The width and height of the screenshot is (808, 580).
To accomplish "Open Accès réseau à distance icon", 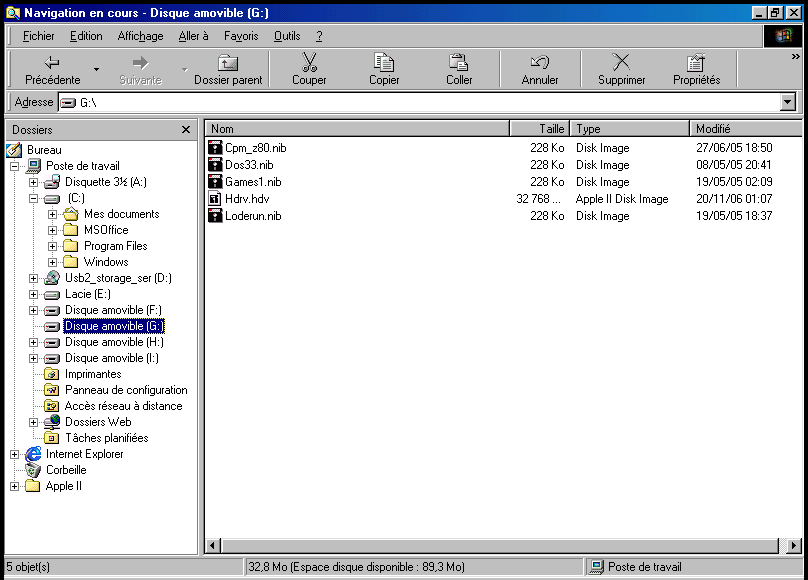I will (52, 406).
